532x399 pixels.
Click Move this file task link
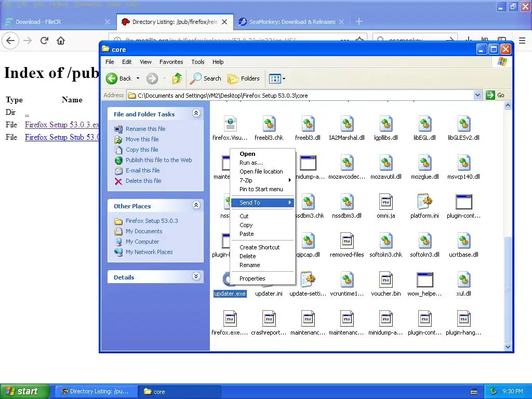pos(142,139)
